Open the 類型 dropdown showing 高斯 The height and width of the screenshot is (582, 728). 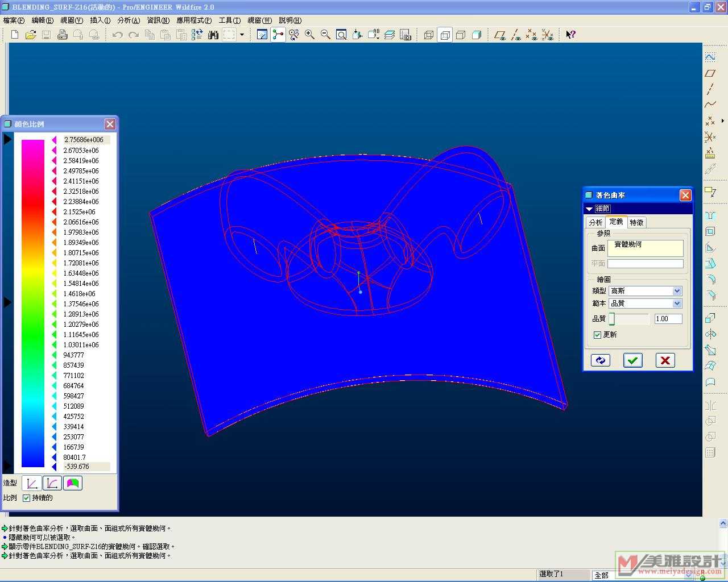point(677,291)
